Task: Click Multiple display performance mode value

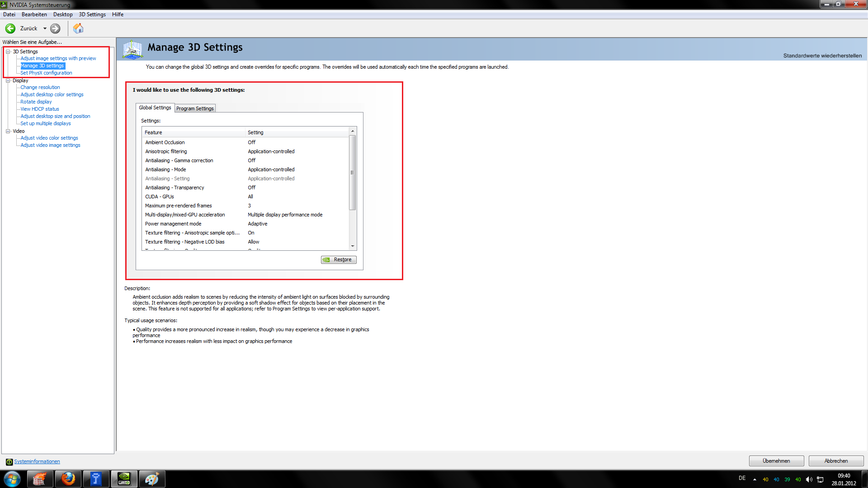Action: [285, 215]
